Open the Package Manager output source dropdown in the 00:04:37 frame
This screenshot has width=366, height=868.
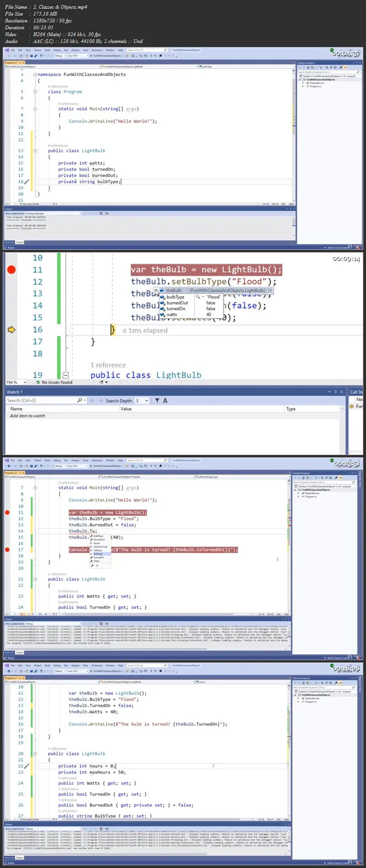click(53, 213)
